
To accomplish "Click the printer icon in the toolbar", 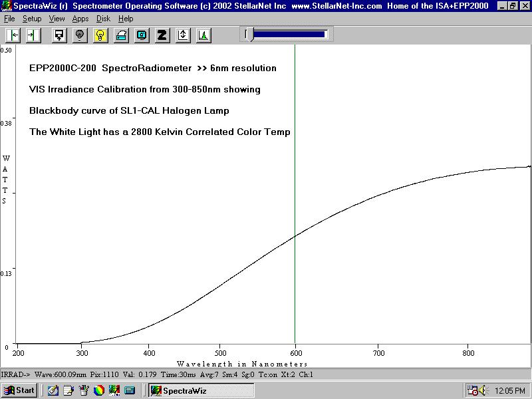I will click(x=121, y=35).
